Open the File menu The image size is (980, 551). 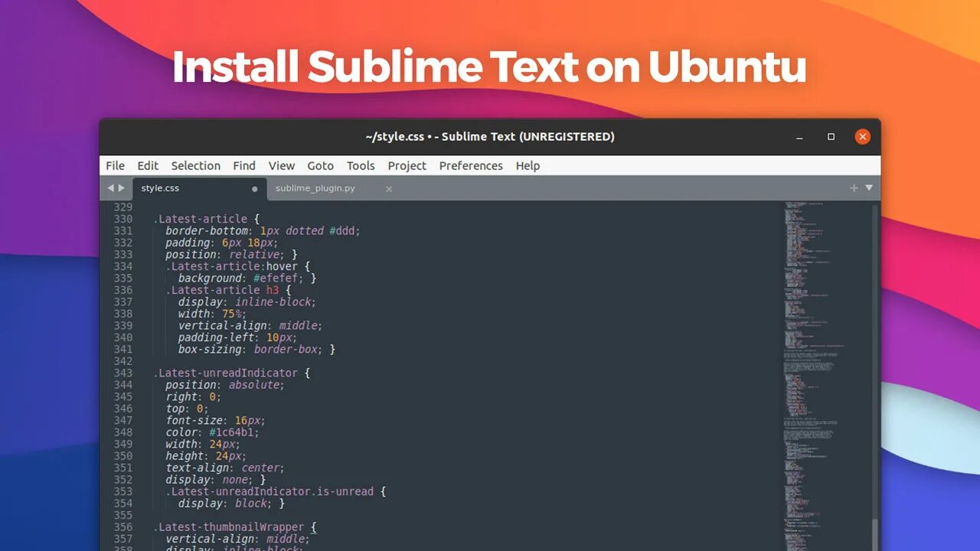(115, 165)
